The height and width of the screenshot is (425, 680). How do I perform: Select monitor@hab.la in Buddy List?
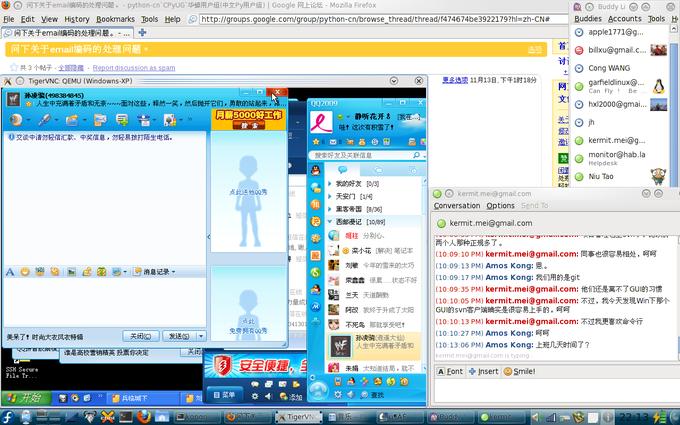tap(616, 154)
